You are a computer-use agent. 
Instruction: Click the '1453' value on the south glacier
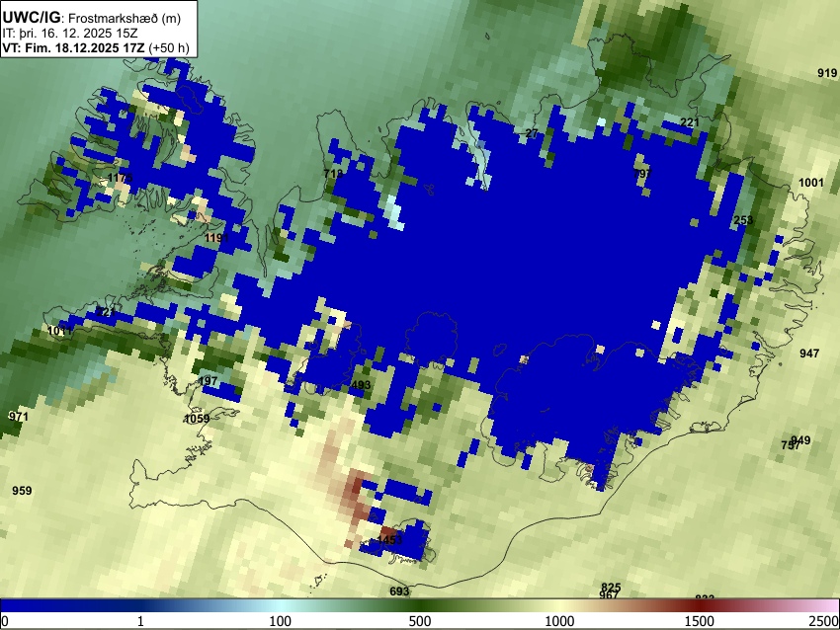coord(389,540)
